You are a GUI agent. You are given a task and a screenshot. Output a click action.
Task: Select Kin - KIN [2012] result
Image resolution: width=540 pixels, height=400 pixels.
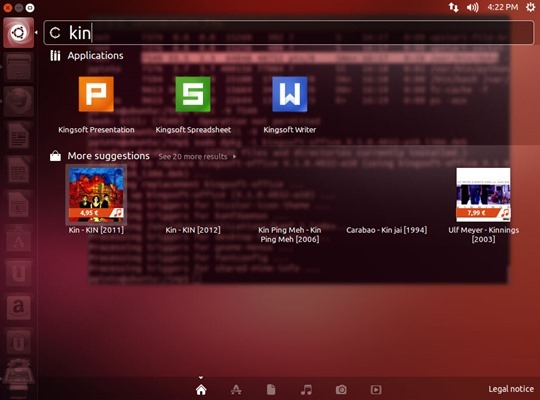point(193,230)
